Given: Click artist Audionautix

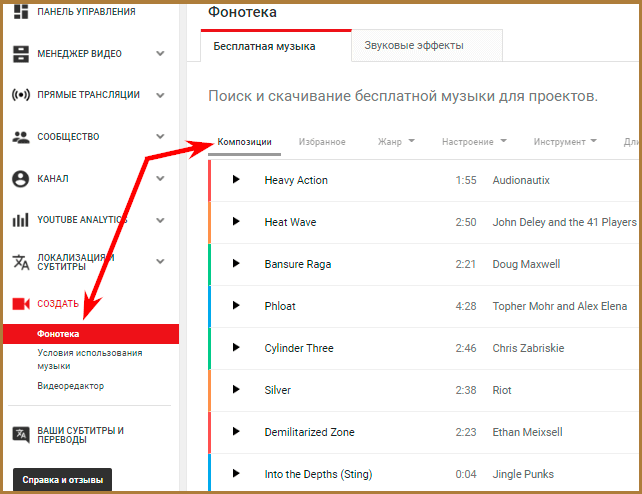Looking at the screenshot, I should point(521,180).
